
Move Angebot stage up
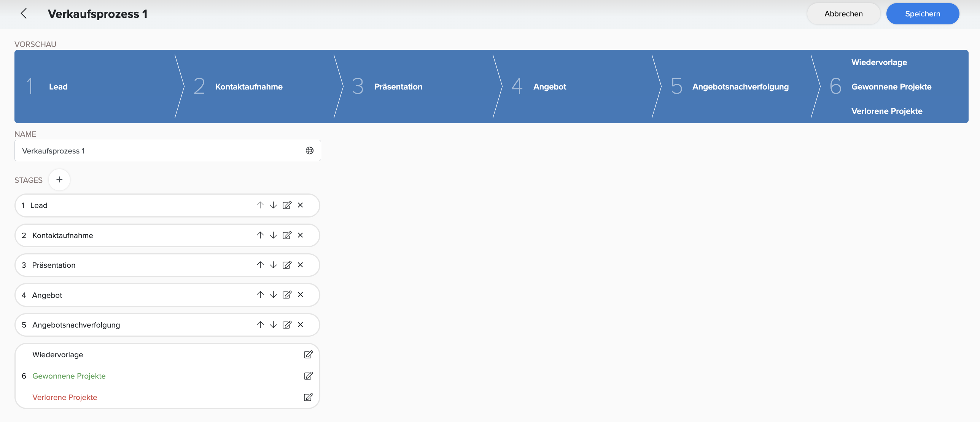(x=260, y=294)
